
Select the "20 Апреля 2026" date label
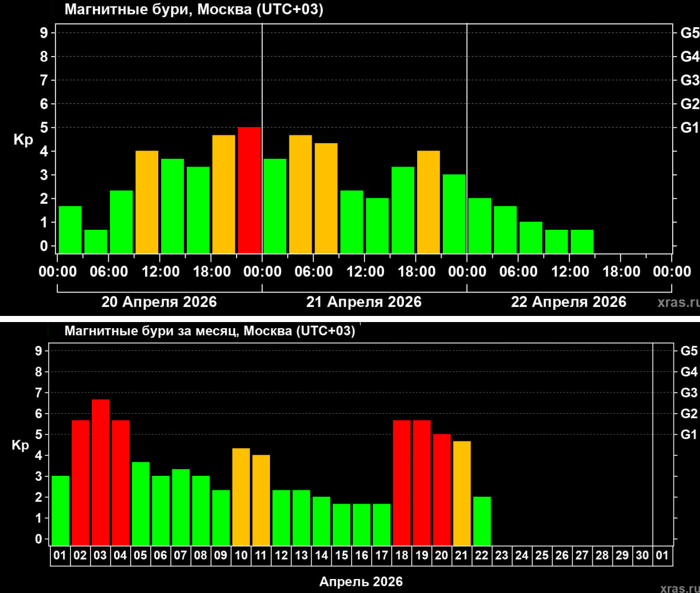pos(159,302)
